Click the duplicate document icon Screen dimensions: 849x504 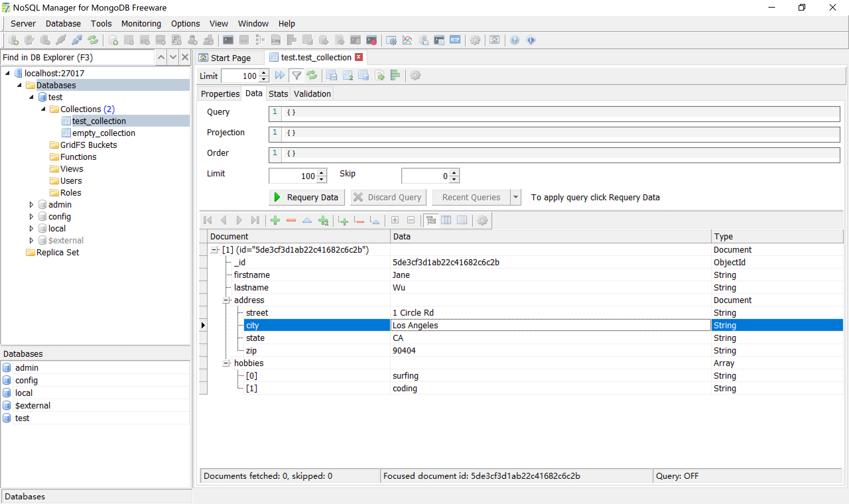pyautogui.click(x=323, y=220)
